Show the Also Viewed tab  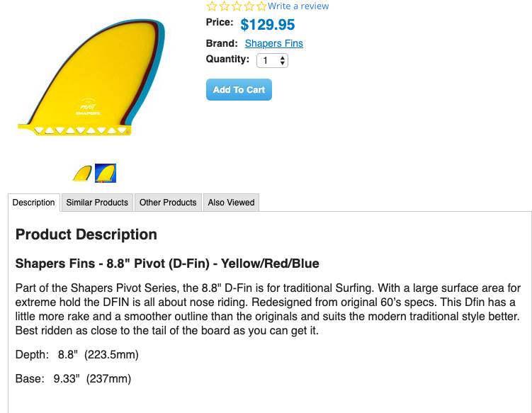click(x=231, y=203)
